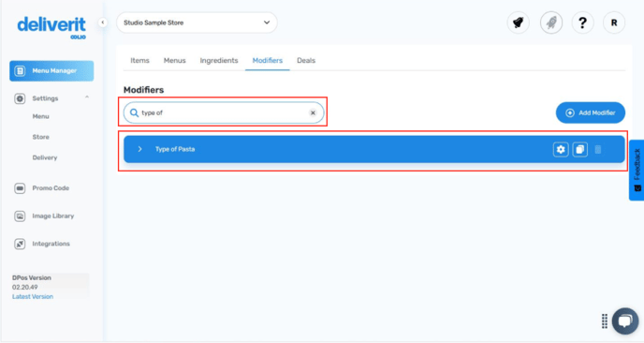Open the chat bubble widget
Screen dimensions: 644x343
(x=625, y=321)
